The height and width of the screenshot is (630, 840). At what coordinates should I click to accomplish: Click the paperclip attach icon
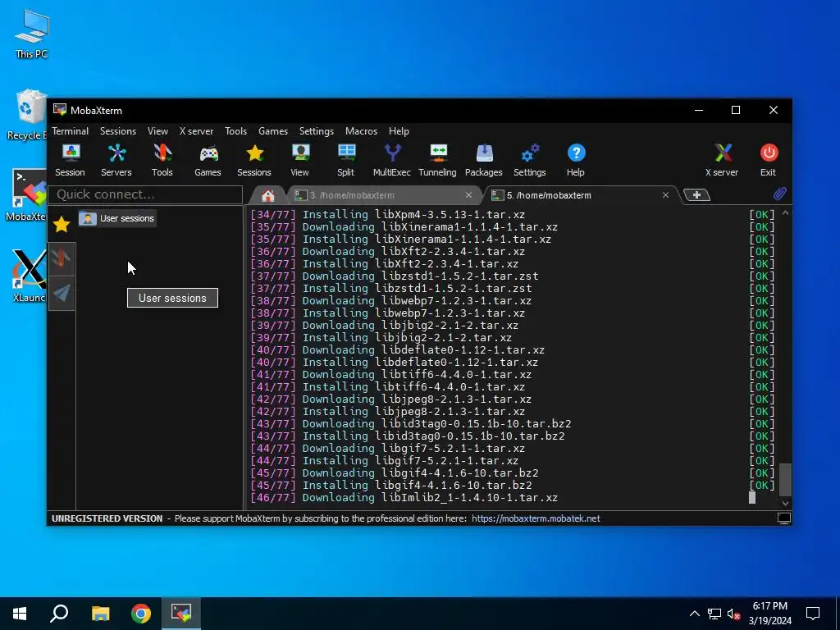(x=779, y=194)
